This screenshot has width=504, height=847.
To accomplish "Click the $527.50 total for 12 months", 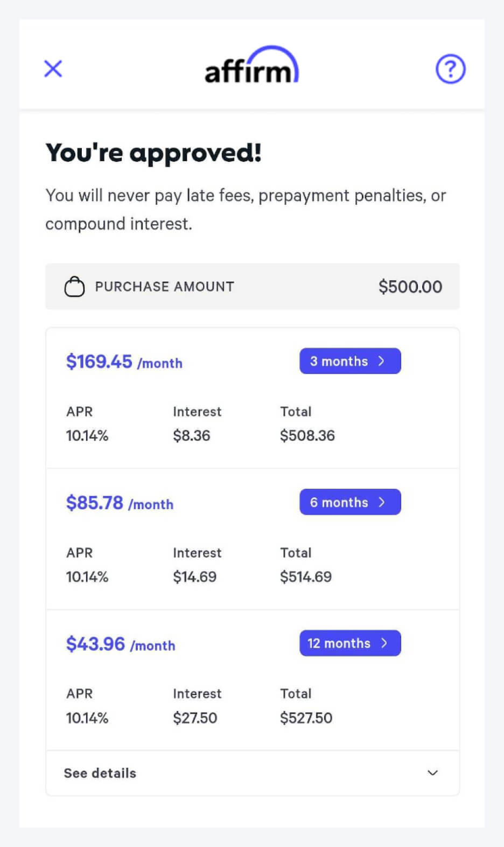I will pos(306,718).
